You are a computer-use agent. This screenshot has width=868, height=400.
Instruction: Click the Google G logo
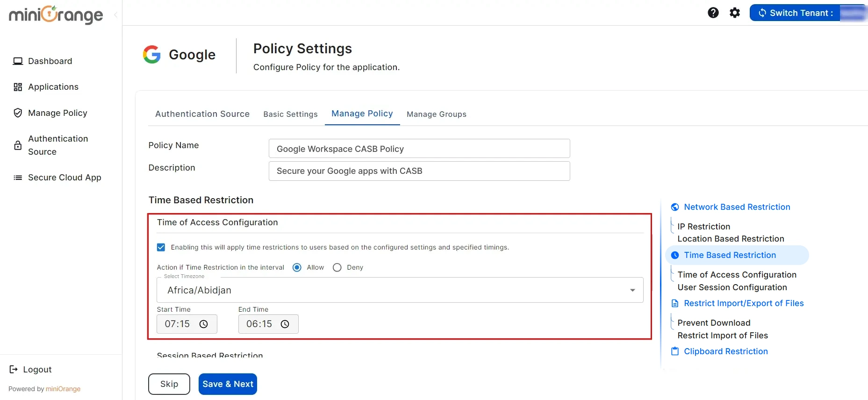(152, 55)
